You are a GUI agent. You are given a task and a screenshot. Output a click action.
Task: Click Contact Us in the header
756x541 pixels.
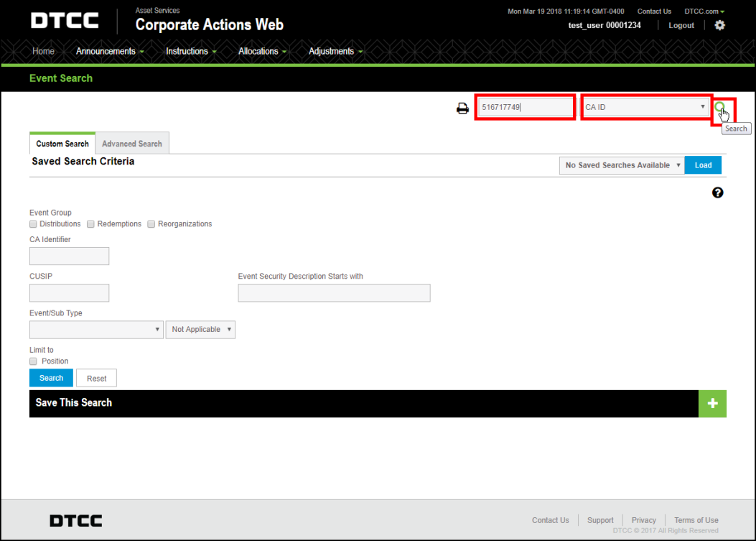654,11
